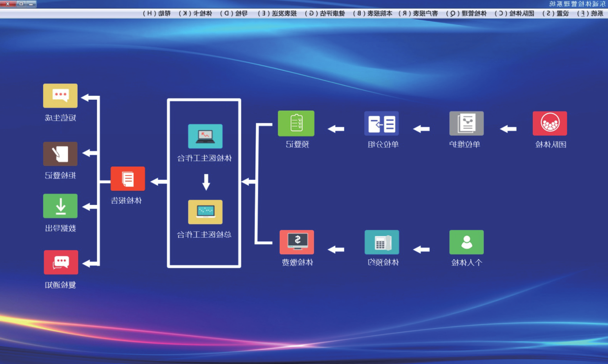The width and height of the screenshot is (608, 364).
Task: Open the 帮助(H) menu
Action: [x=157, y=13]
